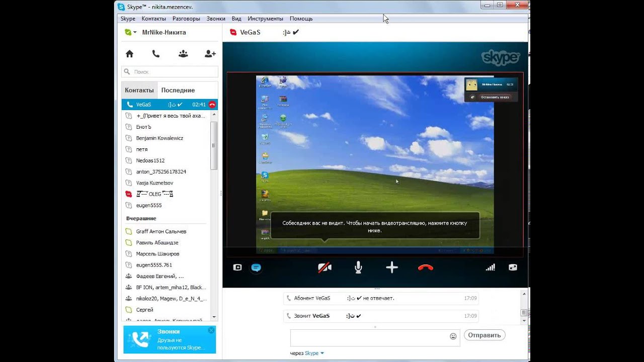Click the VeGaS conversation header name
This screenshot has height=362, width=644.
250,32
